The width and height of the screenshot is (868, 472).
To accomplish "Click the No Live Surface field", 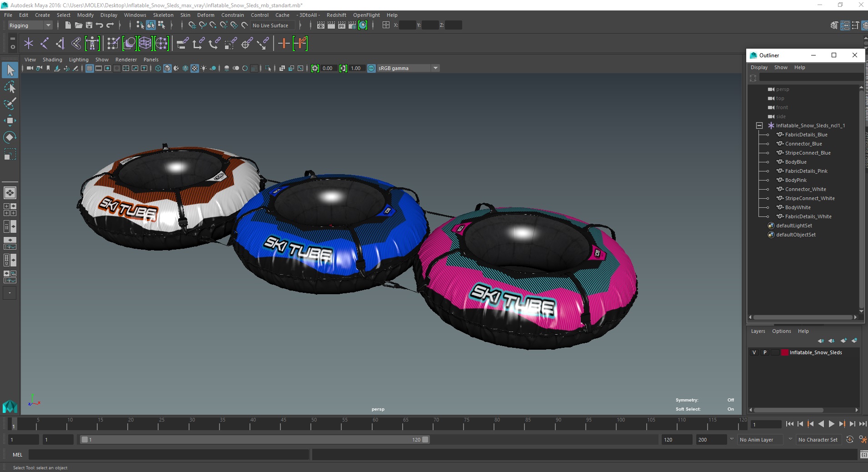I will point(272,25).
